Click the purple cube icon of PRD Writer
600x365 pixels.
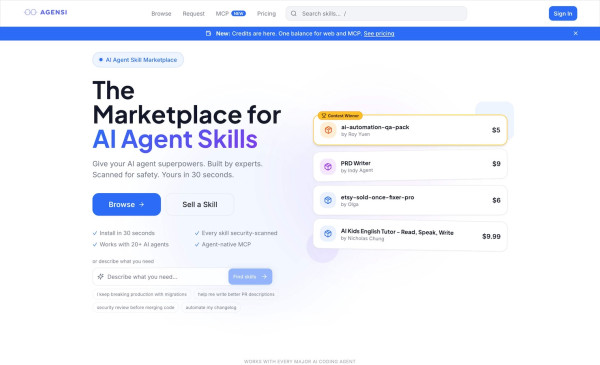click(x=328, y=166)
